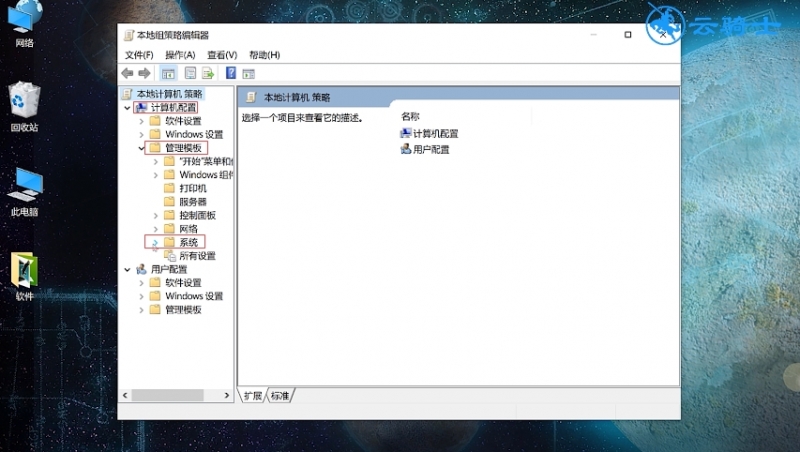Click the Back arrow toolbar icon
Image resolution: width=800 pixels, height=452 pixels.
coord(128,73)
